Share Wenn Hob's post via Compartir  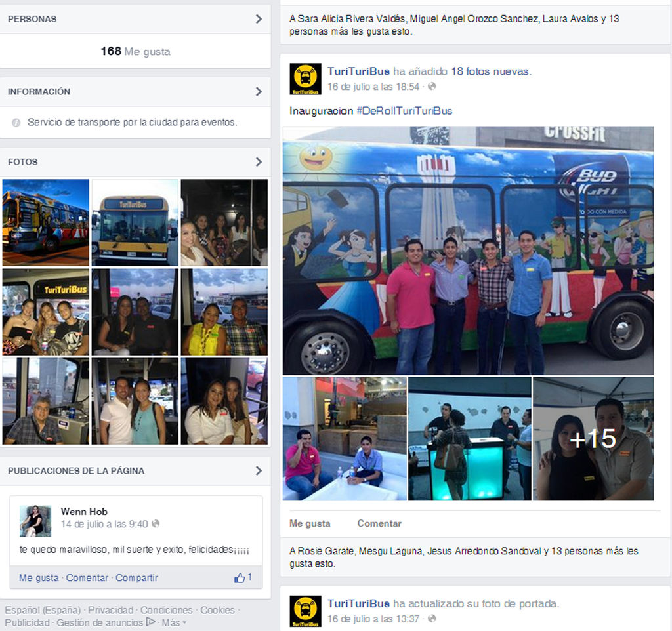[136, 578]
